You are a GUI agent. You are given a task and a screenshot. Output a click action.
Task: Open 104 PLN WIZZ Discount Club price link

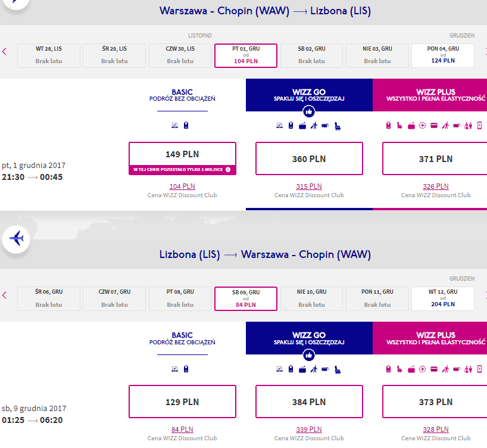coord(182,186)
